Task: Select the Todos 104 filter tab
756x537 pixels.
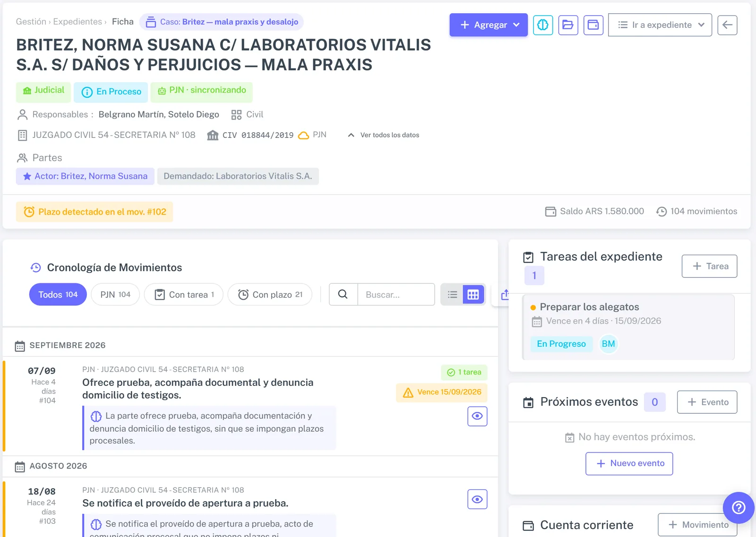Action: tap(58, 294)
